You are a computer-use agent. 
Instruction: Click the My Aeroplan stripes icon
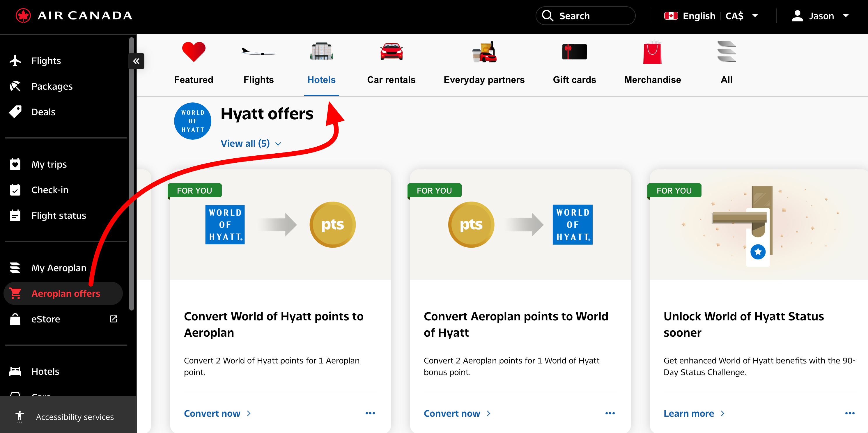point(15,267)
